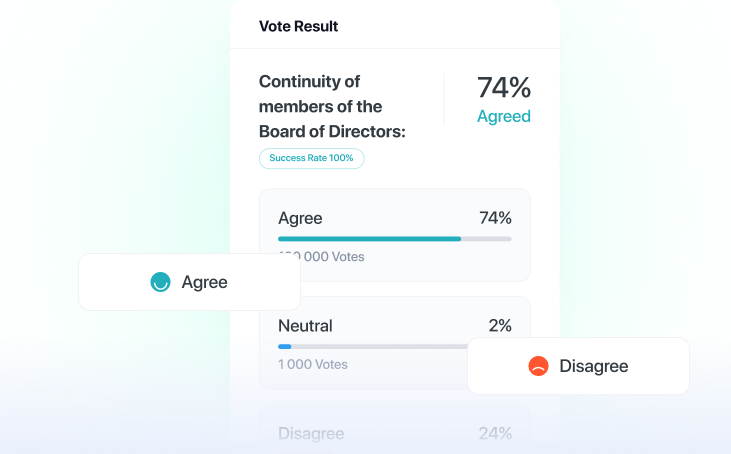731x454 pixels.
Task: Click the 74% value in Agree card
Action: [x=495, y=218]
